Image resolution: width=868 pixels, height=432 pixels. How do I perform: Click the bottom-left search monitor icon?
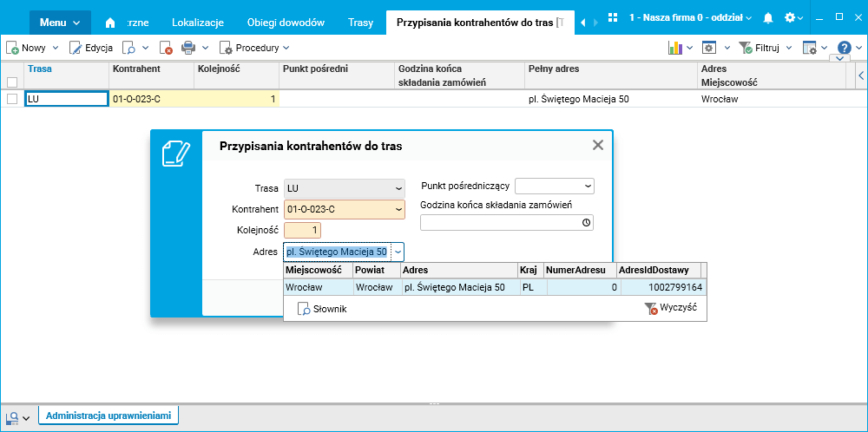[12, 417]
